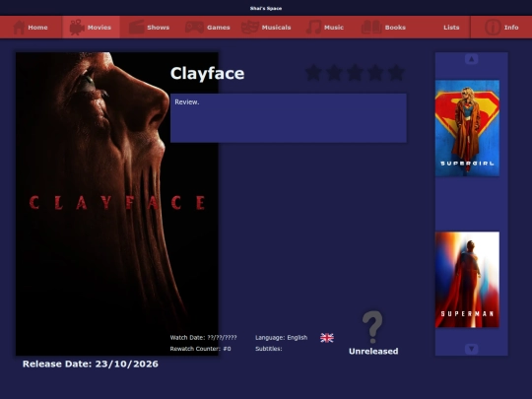Click the Clayface title heading

click(x=207, y=74)
